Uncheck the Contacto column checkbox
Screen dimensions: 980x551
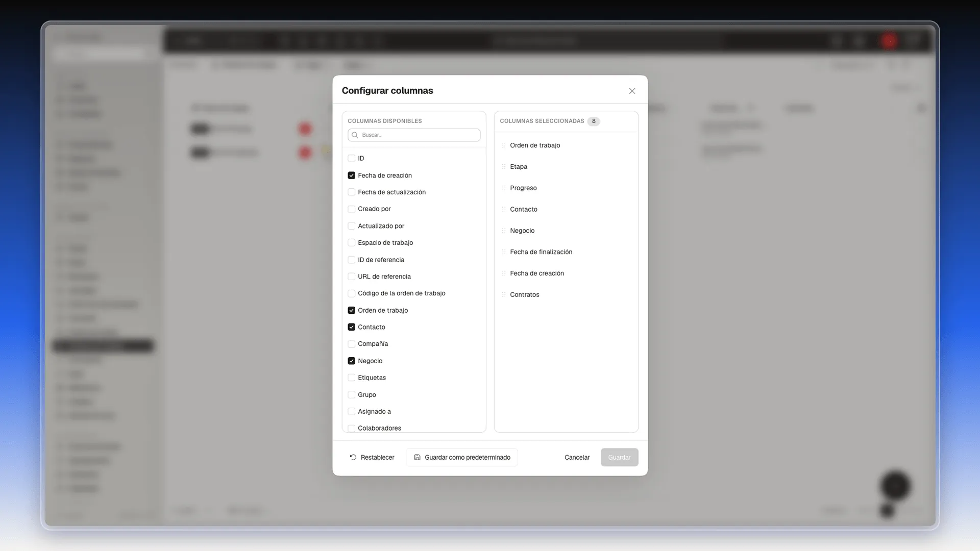351,327
